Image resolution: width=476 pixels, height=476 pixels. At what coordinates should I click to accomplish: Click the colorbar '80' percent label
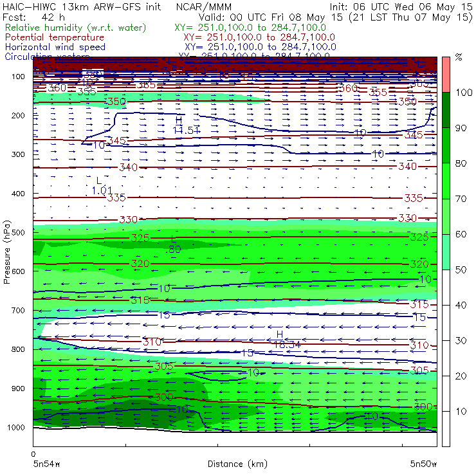coord(461,163)
